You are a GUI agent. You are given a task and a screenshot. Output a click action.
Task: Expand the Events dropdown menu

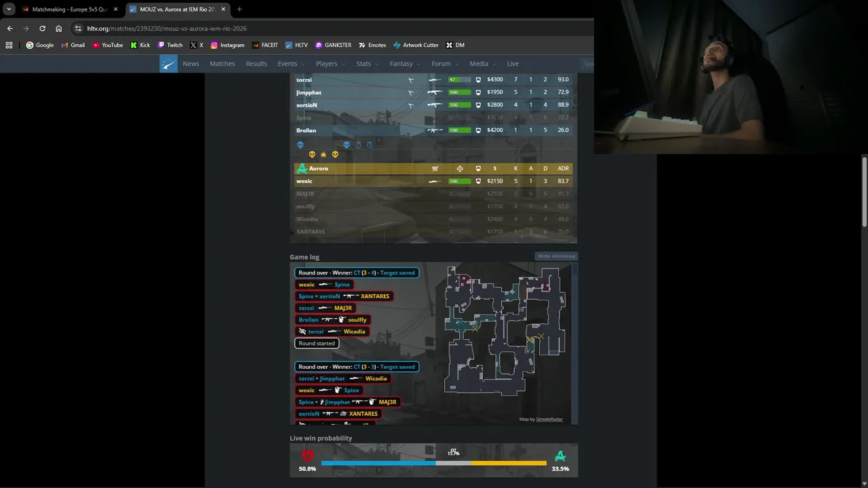click(x=291, y=64)
